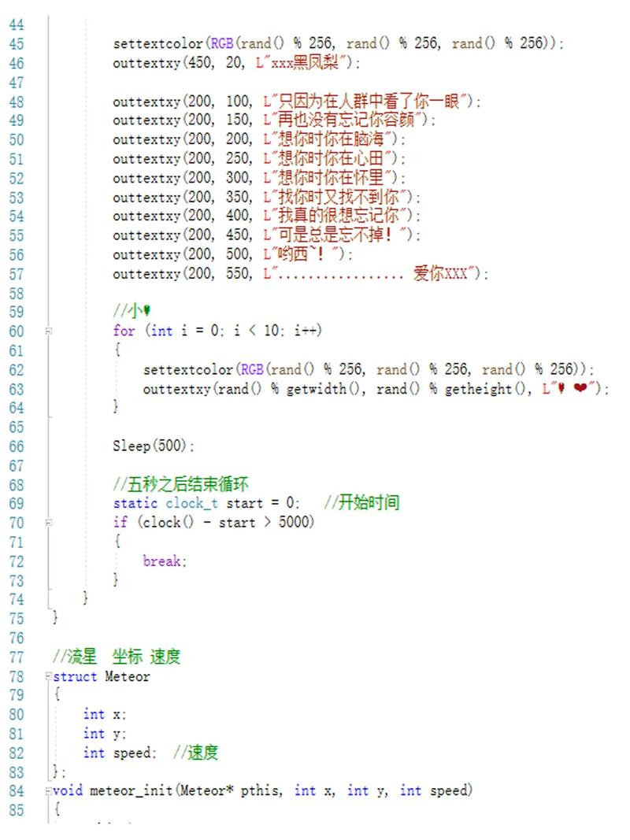
Task: Click the outtextxy(450, 20 line
Action: click(x=236, y=63)
